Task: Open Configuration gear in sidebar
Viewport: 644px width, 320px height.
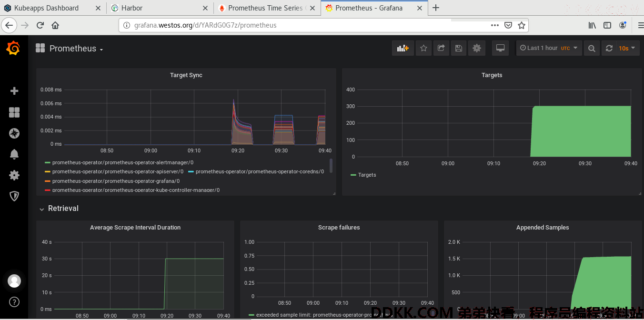Action: [x=14, y=175]
